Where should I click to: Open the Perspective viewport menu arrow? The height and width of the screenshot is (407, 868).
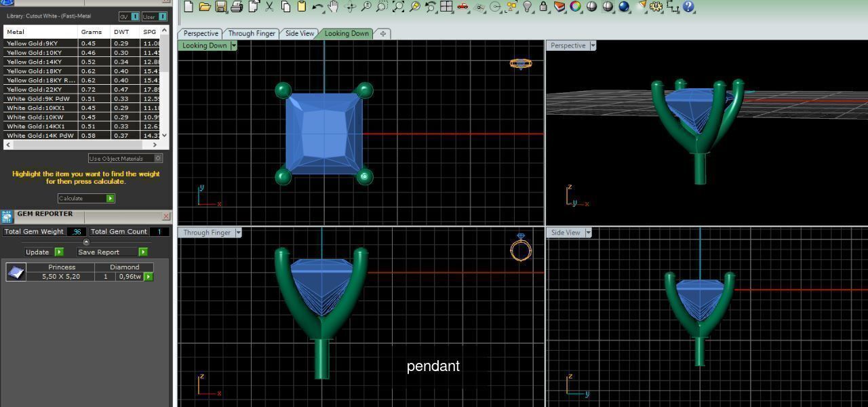pos(593,45)
